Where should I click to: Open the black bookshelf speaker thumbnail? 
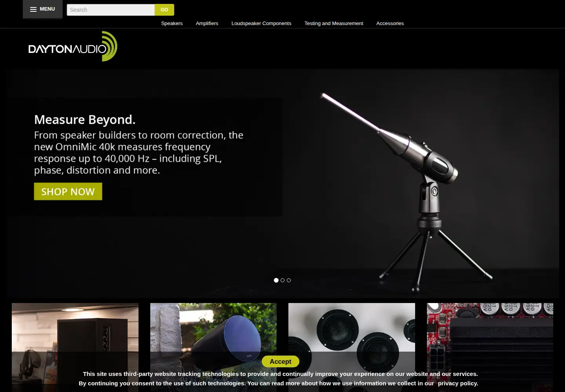click(75, 347)
